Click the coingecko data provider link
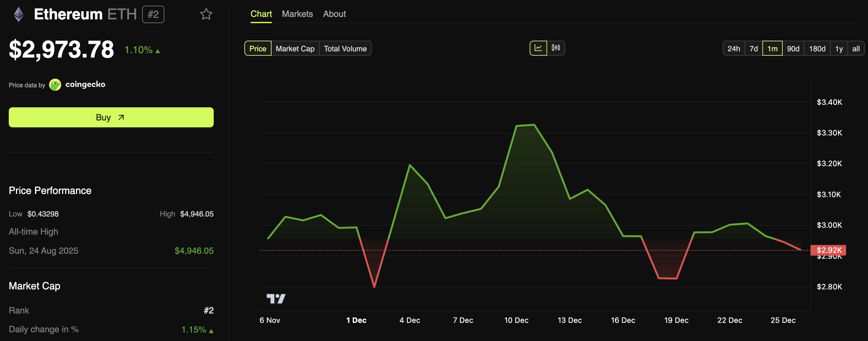This screenshot has height=341, width=868. click(x=85, y=84)
